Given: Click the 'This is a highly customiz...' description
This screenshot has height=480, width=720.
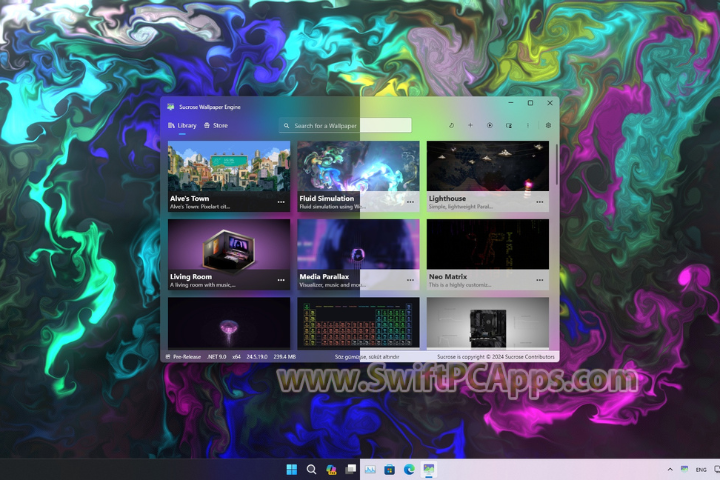Looking at the screenshot, I should pos(460,285).
